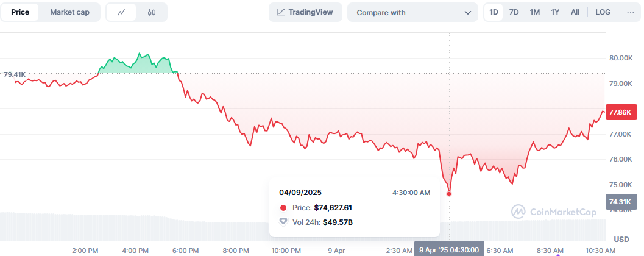The height and width of the screenshot is (256, 644).
Task: Select the 7D time range
Action: tap(514, 12)
